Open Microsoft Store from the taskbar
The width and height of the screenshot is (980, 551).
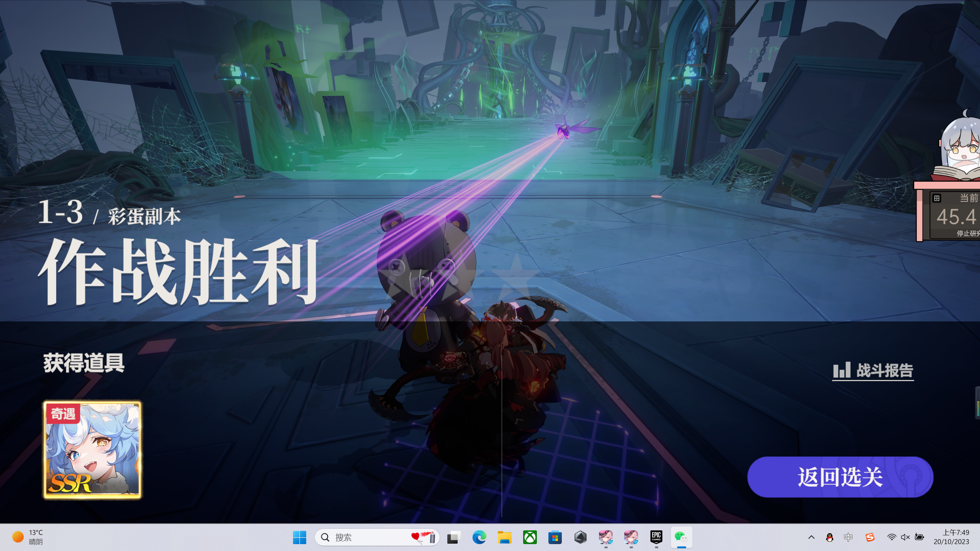(555, 537)
